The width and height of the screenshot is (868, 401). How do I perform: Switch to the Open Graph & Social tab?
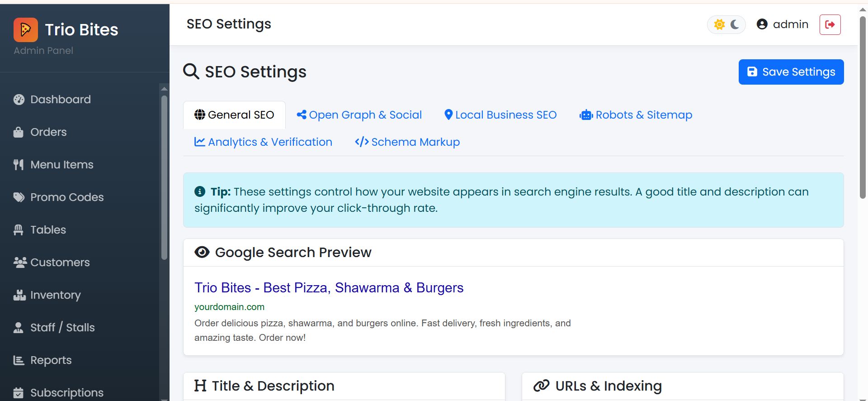click(x=359, y=115)
